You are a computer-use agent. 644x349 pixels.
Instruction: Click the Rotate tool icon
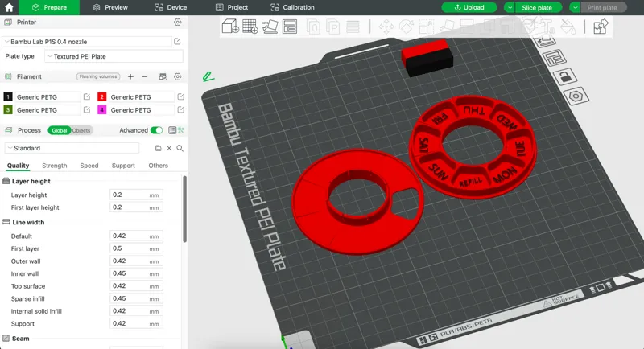(407, 27)
